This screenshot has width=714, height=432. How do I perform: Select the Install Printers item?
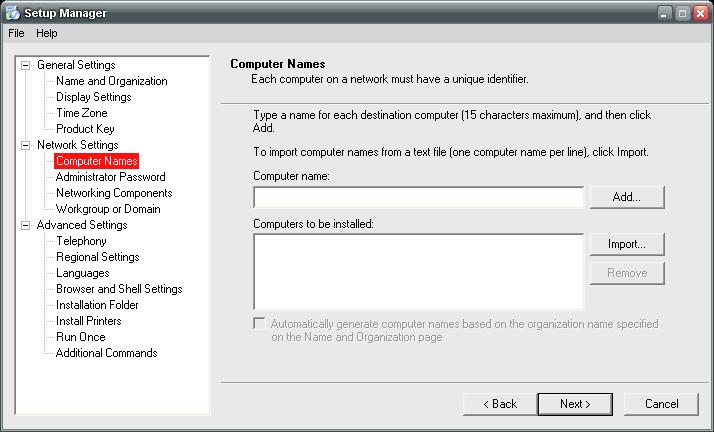pyautogui.click(x=89, y=321)
